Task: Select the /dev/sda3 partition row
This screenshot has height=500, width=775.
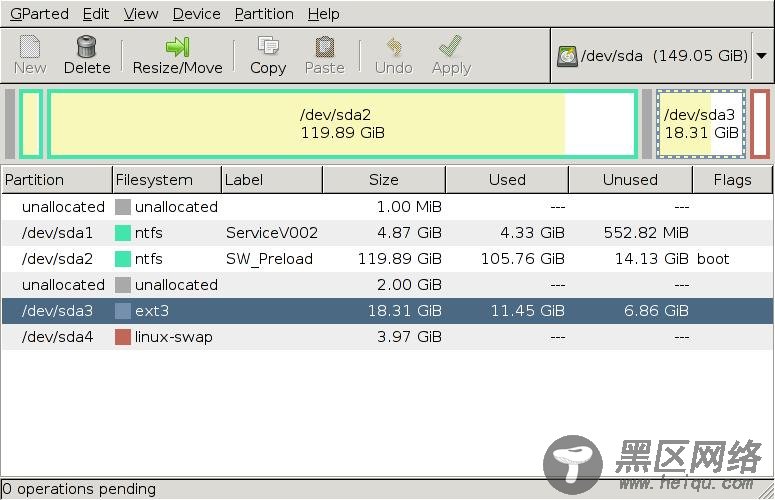Action: pyautogui.click(x=387, y=311)
